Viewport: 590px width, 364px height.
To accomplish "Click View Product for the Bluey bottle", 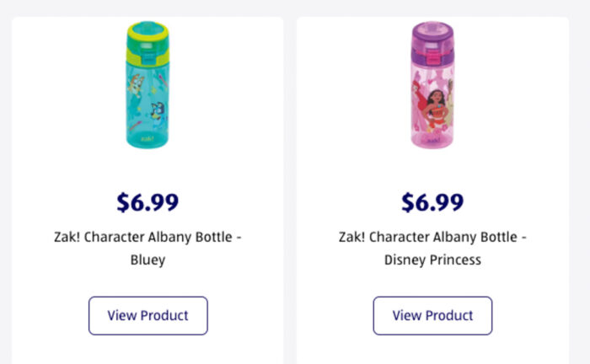I will pos(147,316).
